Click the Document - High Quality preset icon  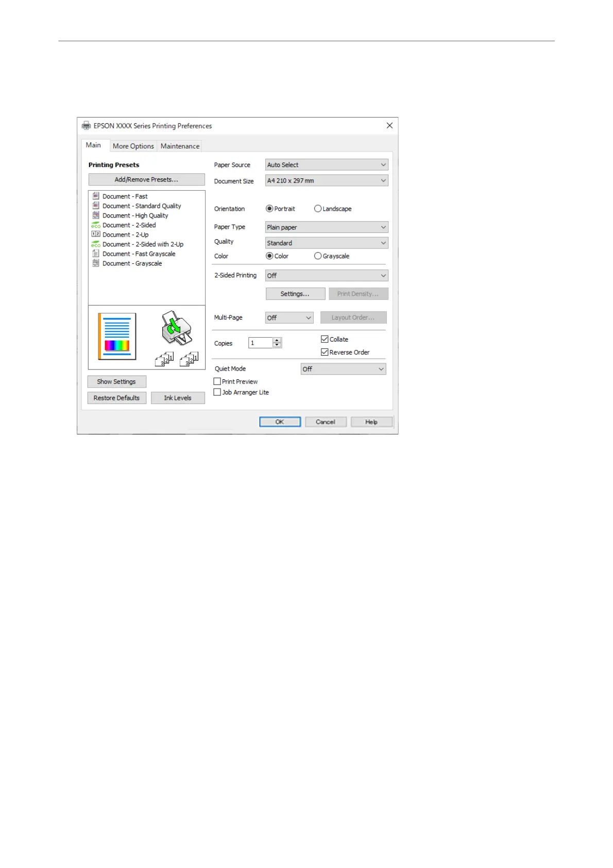(x=96, y=215)
